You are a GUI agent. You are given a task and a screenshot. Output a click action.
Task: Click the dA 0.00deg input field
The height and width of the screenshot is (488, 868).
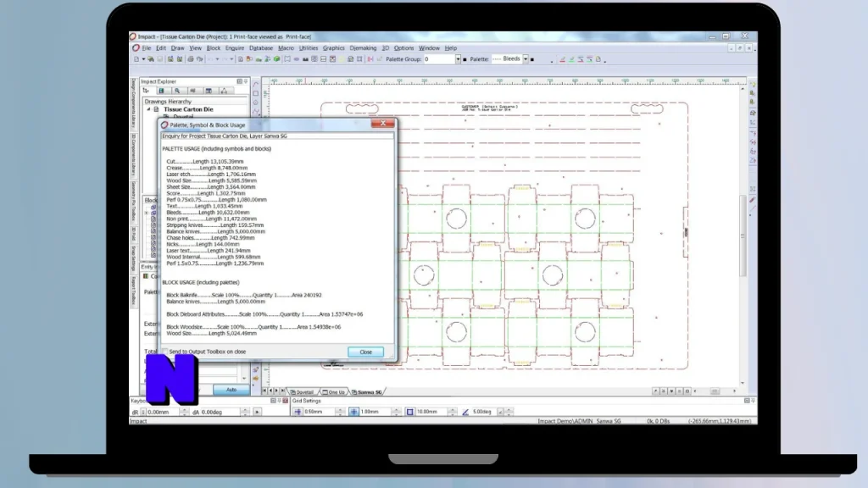coord(220,412)
